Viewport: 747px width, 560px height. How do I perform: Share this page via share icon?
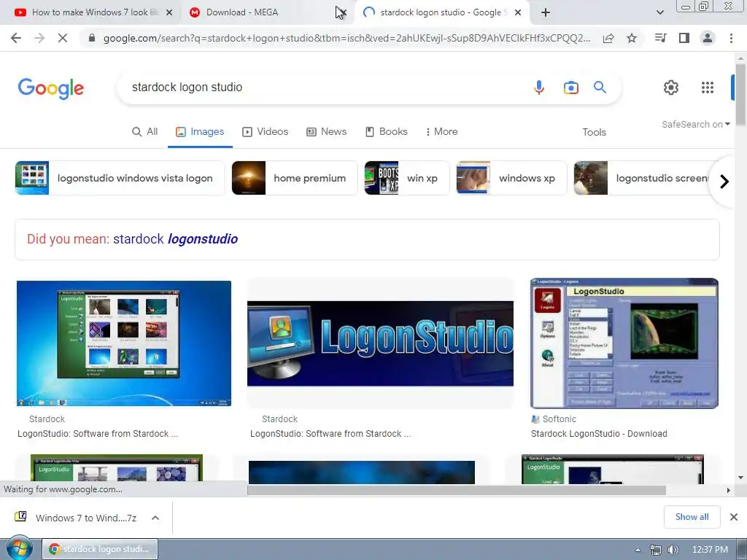608,38
